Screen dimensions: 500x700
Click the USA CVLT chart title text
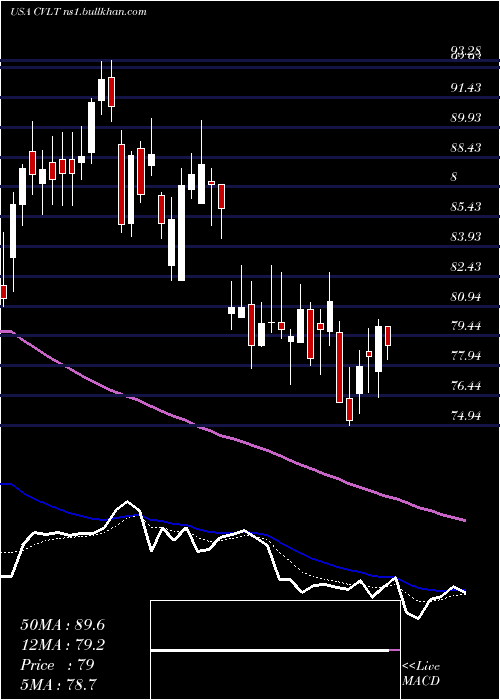[79, 12]
